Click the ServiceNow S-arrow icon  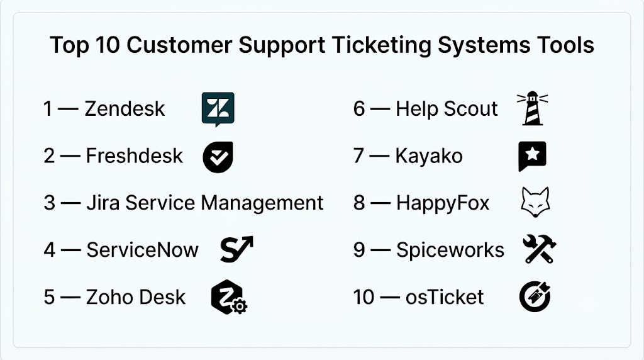point(236,249)
